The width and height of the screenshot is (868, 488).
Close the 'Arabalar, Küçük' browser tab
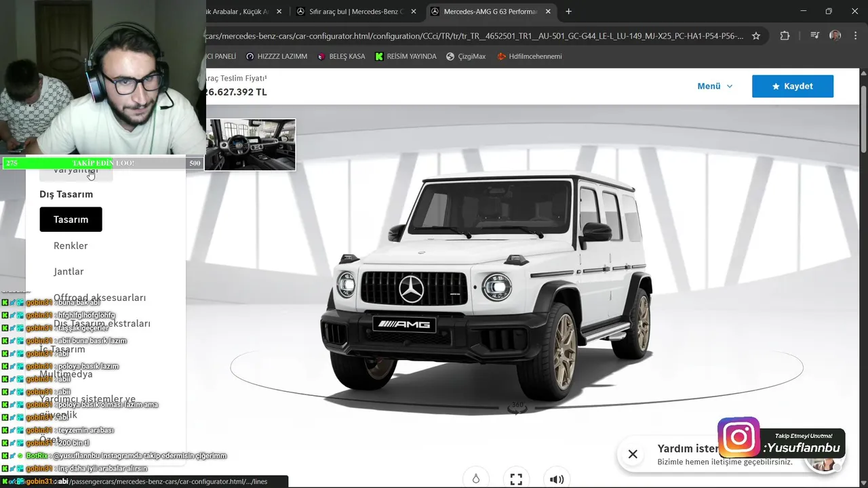pos(279,12)
